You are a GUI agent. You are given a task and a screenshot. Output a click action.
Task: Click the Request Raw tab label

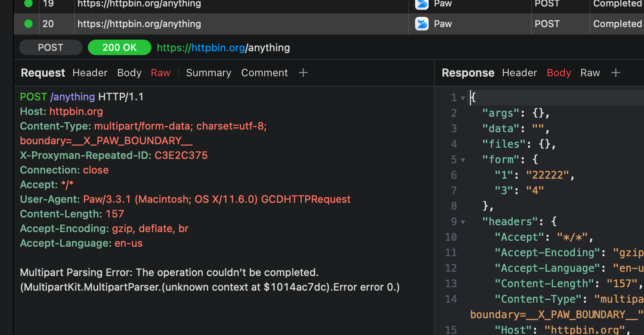[x=161, y=73]
